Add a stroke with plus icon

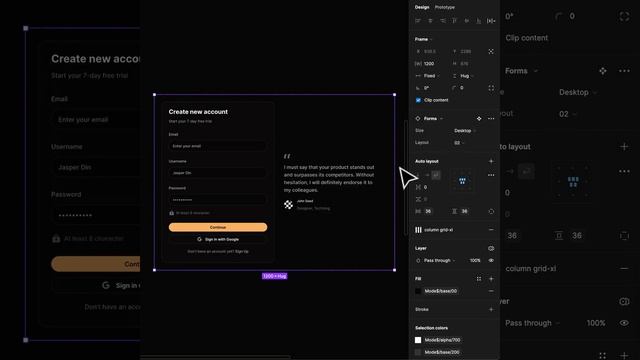coord(491,309)
